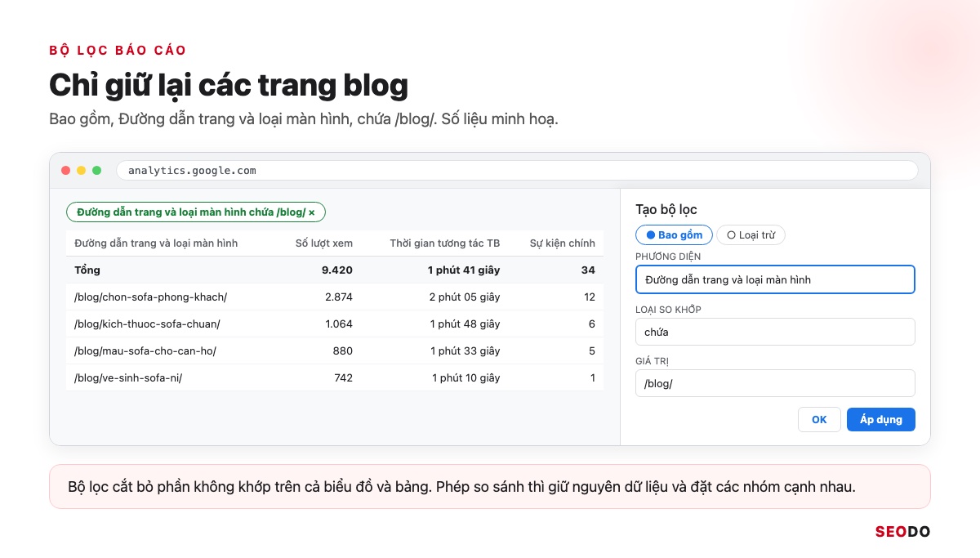Screen dimensions: 980x558
Task: Click the 1 phút 33 giây value
Action: (x=465, y=350)
